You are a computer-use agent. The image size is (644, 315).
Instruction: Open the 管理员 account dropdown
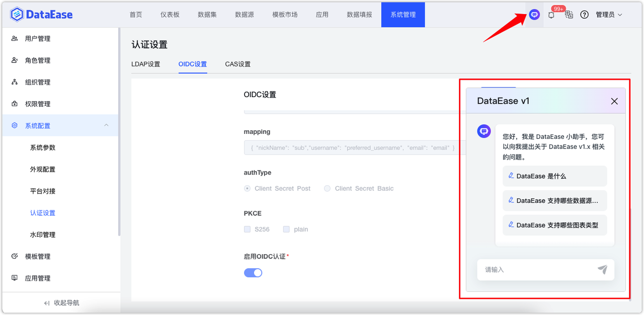point(609,15)
